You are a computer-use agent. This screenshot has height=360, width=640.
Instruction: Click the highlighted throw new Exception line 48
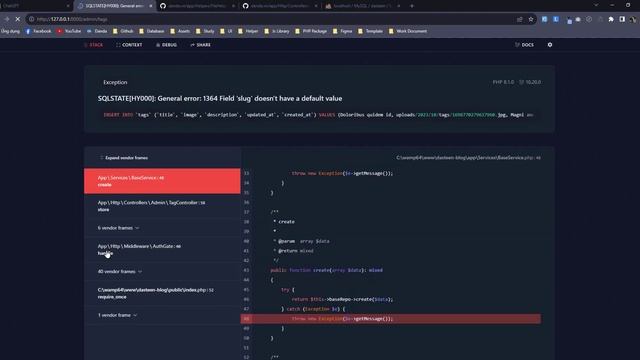(391, 319)
